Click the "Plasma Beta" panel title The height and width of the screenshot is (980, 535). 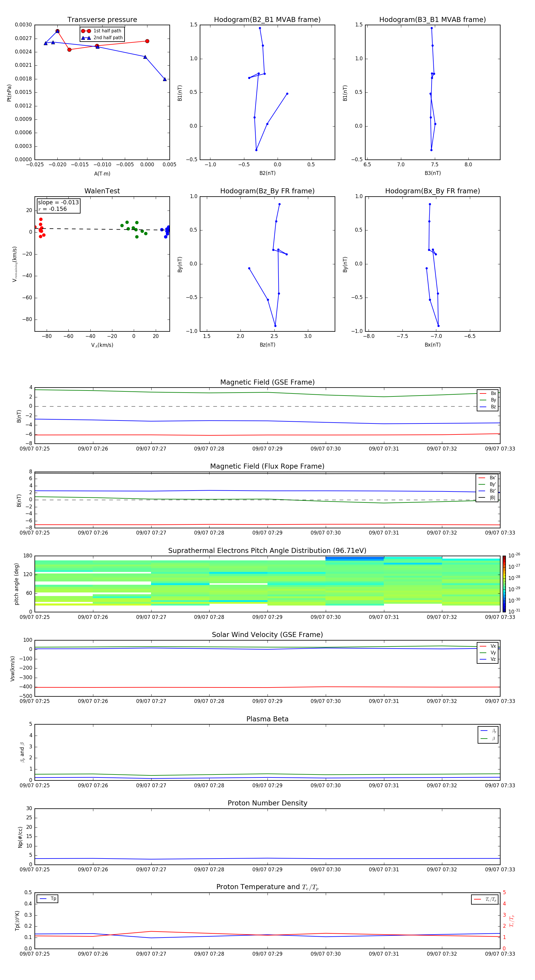pyautogui.click(x=267, y=719)
